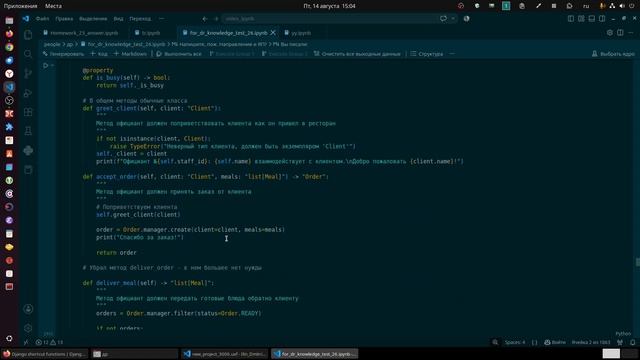Open editor more actions ellipsis near split

631,33
